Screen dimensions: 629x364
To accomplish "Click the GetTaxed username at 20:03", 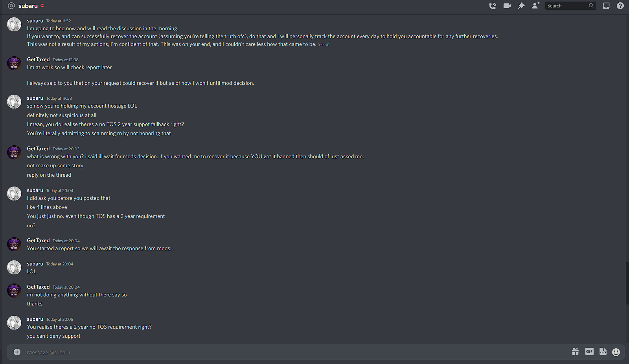I will point(38,148).
